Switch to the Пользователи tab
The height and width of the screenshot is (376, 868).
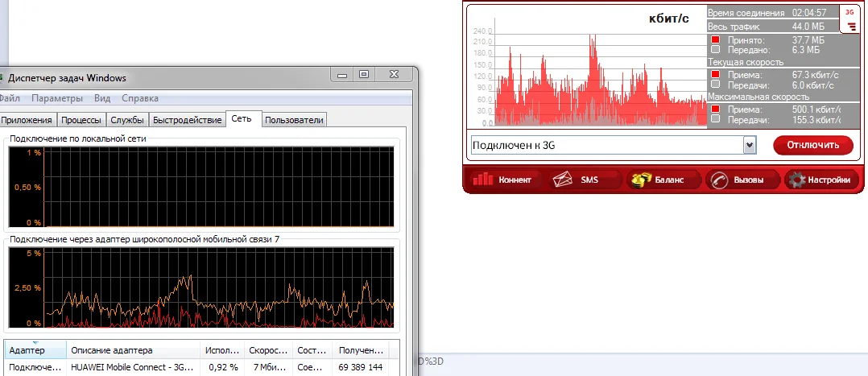point(295,120)
